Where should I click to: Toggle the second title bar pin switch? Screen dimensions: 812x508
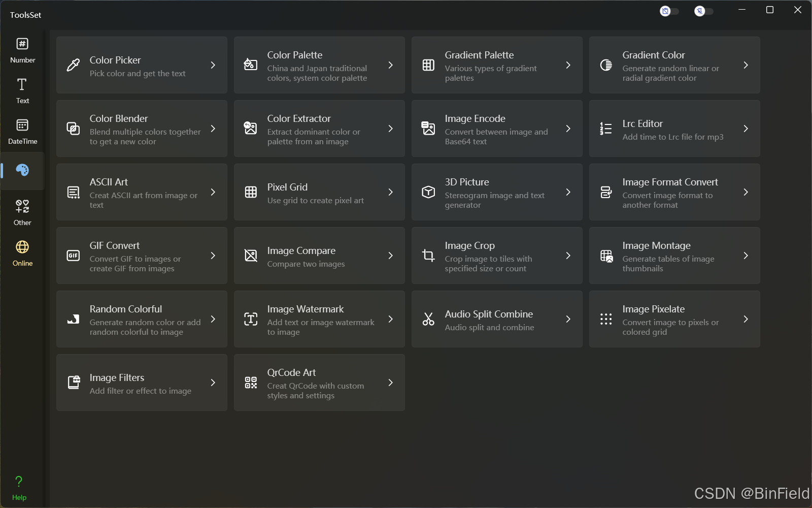coord(704,11)
